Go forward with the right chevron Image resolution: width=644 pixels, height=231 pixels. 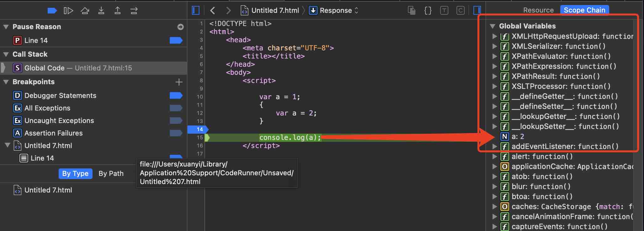pyautogui.click(x=228, y=11)
